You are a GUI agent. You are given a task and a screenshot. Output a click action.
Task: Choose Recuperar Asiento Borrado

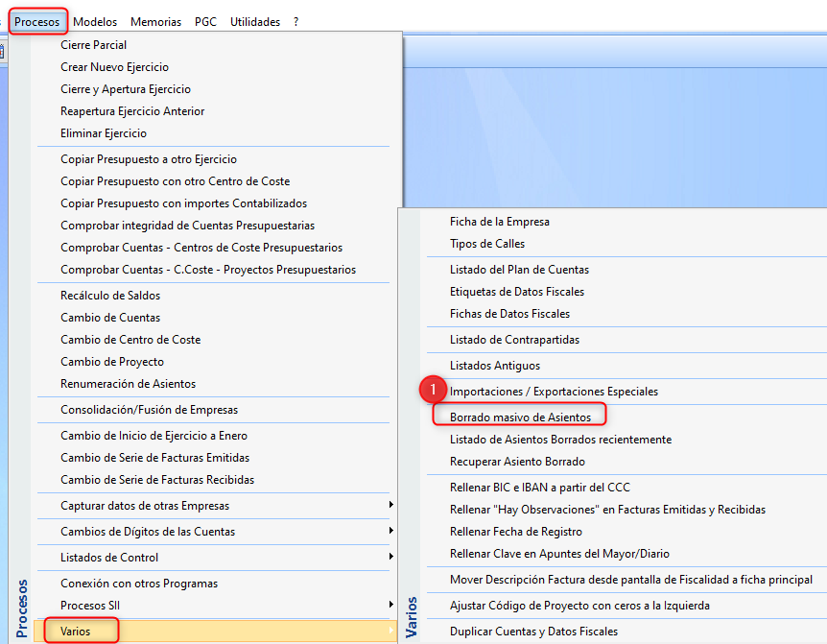point(517,462)
